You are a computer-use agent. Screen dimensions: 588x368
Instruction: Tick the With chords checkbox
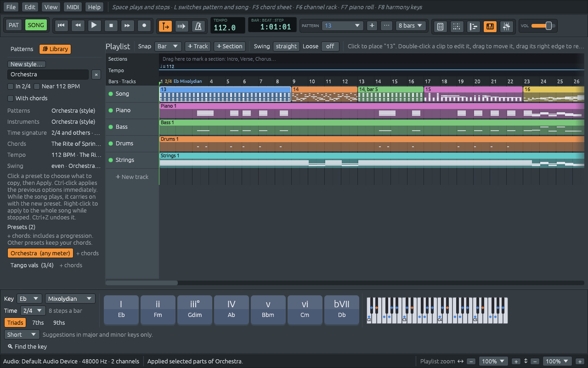tap(11, 98)
